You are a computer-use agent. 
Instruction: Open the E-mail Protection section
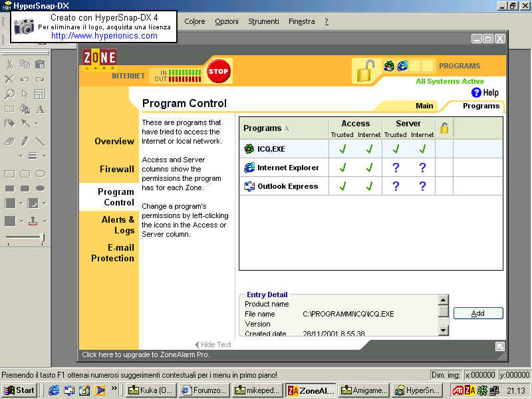pos(112,253)
